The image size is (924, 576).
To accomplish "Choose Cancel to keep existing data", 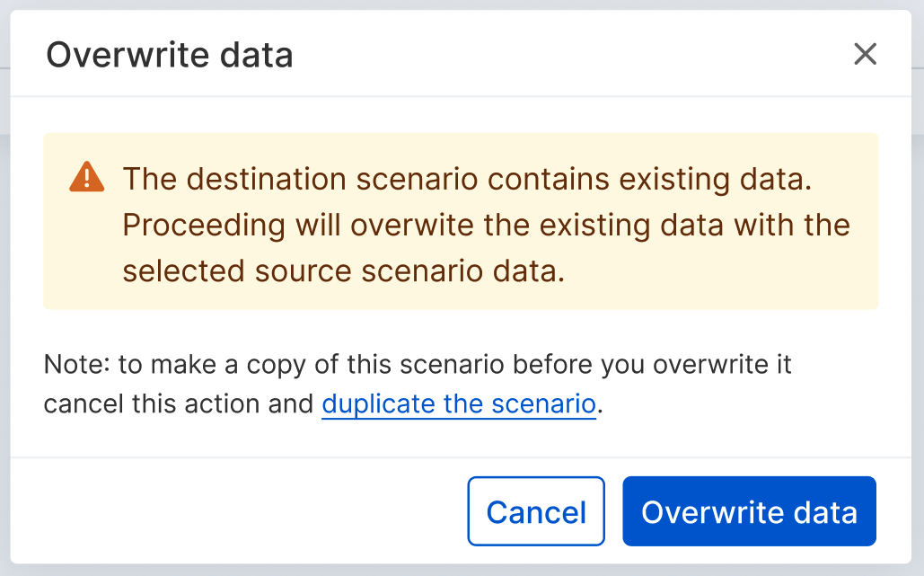I will [536, 511].
